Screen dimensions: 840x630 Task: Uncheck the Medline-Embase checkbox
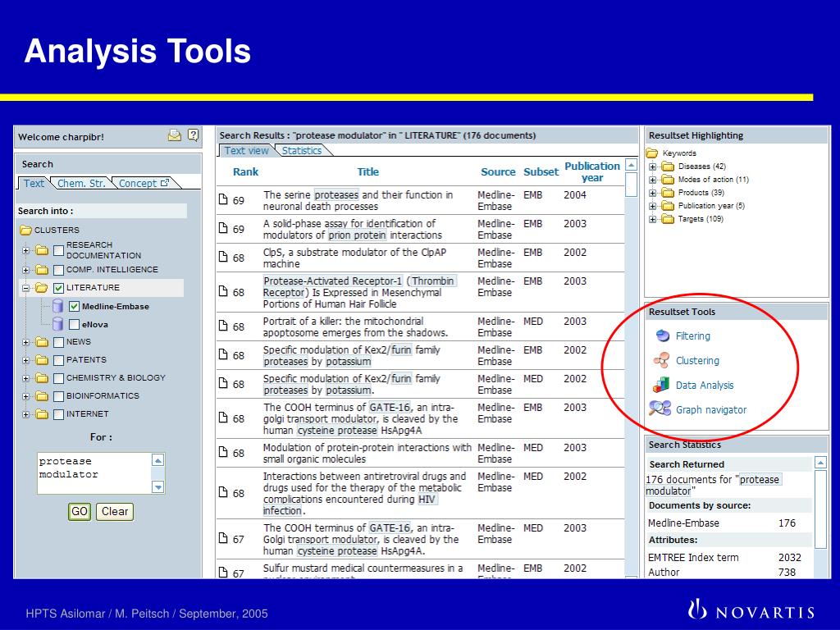pyautogui.click(x=74, y=307)
